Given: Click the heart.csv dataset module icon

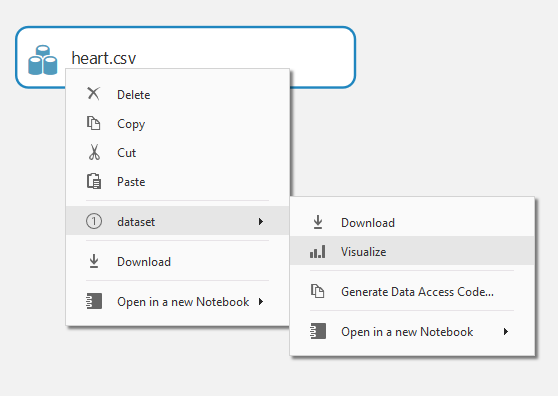Looking at the screenshot, I should 43,60.
